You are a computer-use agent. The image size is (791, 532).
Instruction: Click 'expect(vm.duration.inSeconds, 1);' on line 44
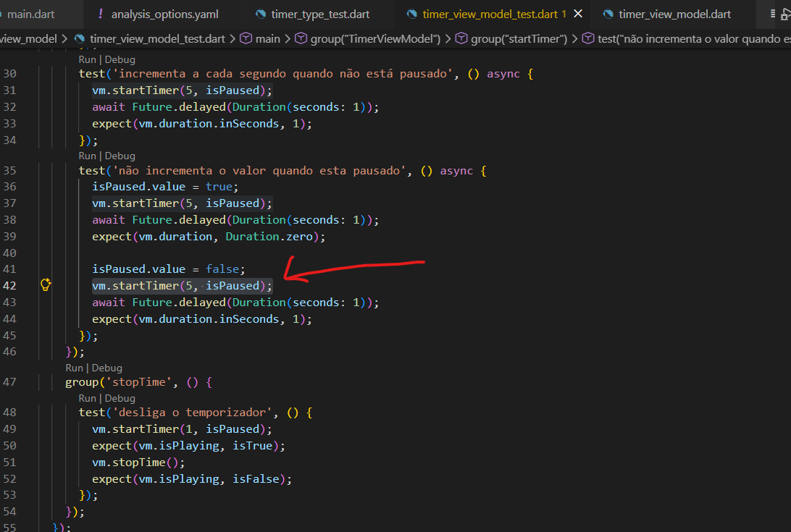[202, 319]
